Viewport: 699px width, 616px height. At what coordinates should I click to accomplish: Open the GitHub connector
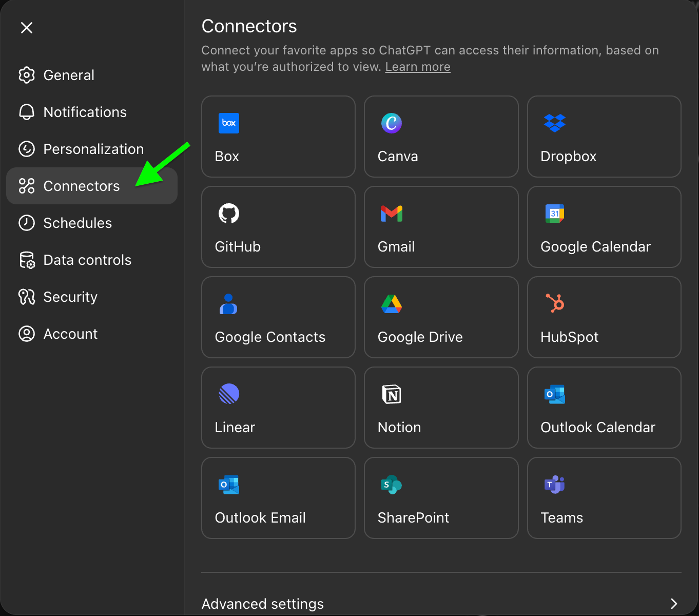(x=278, y=227)
